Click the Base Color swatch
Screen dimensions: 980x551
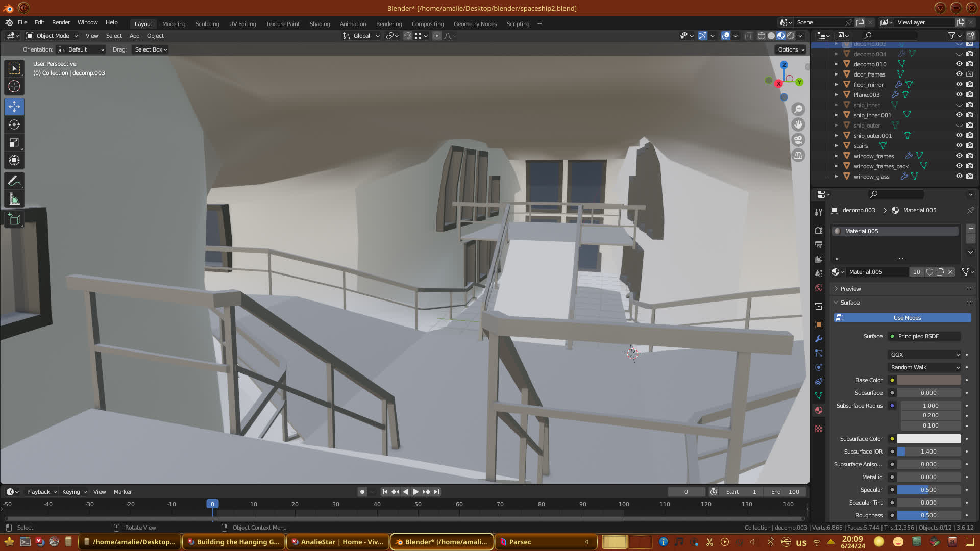928,380
